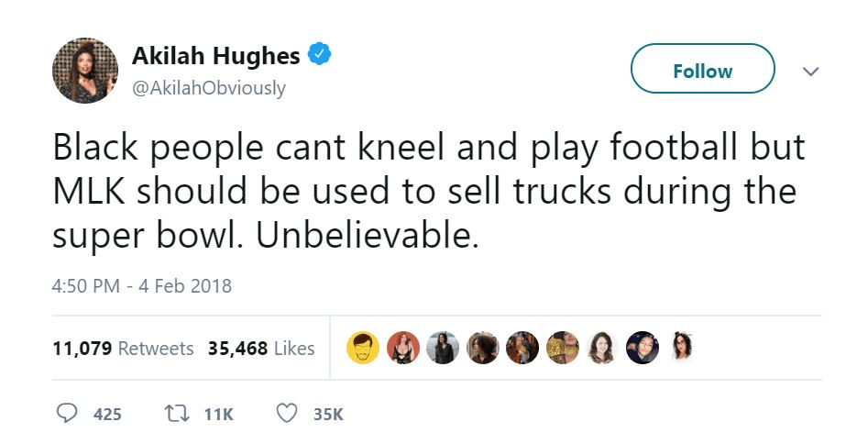
Task: Open the @AkilahObviously handle link
Action: (x=209, y=88)
